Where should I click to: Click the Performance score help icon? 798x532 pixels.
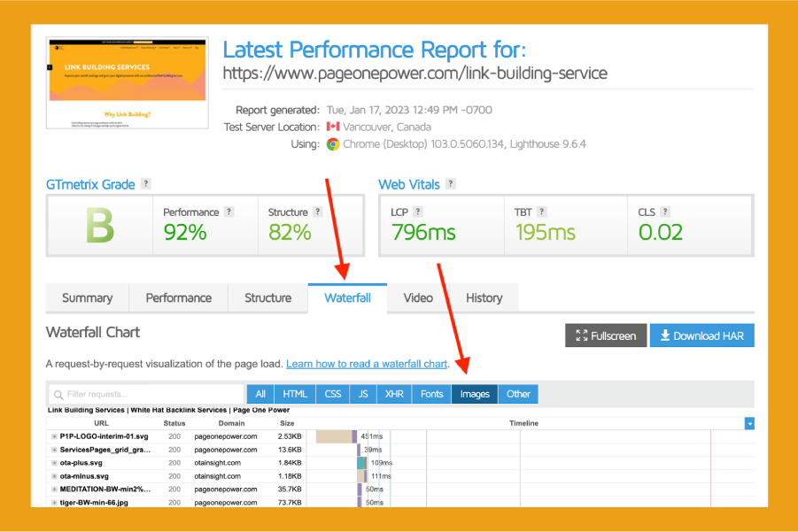(229, 212)
